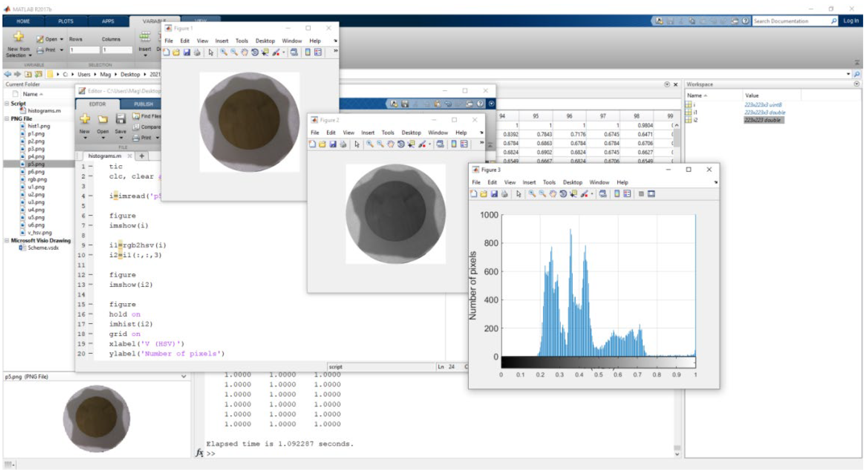The height and width of the screenshot is (474, 868).
Task: Collapse the PNG File group
Action: point(7,119)
